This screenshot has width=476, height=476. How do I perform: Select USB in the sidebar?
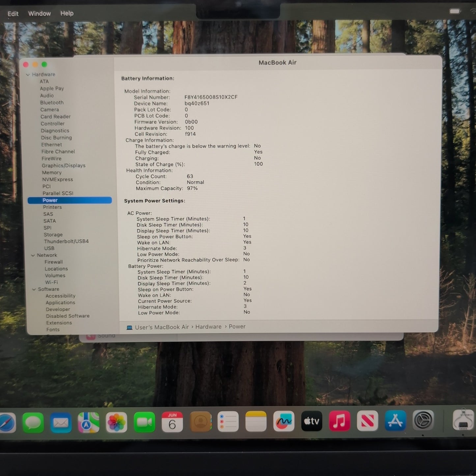(49, 248)
